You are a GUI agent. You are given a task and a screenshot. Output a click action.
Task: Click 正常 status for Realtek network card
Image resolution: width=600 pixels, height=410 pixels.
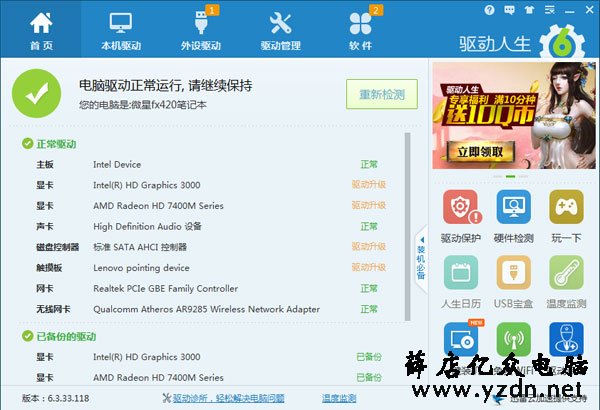click(369, 289)
